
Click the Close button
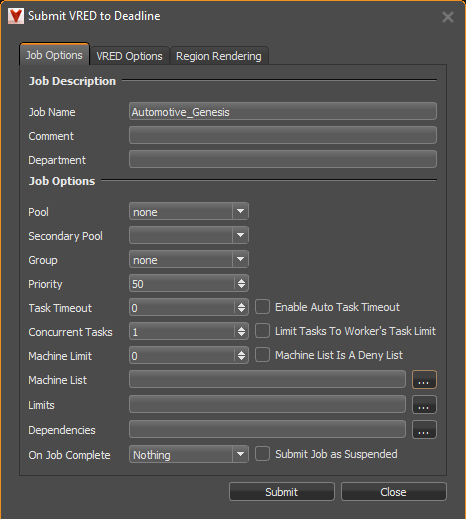(x=393, y=492)
